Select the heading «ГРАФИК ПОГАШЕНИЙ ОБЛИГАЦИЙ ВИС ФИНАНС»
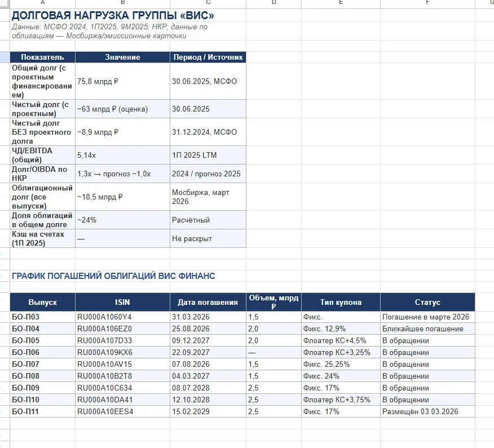494x448 pixels. click(x=113, y=276)
